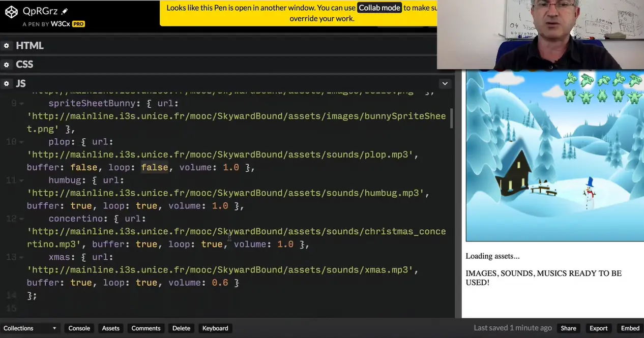Click the snowman in the game preview

tap(589, 193)
